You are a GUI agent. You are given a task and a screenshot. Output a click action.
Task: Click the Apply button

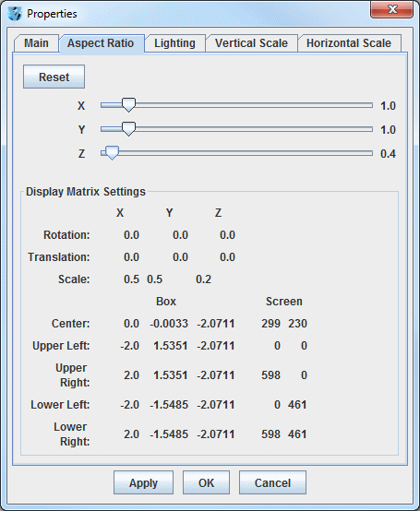pyautogui.click(x=143, y=482)
